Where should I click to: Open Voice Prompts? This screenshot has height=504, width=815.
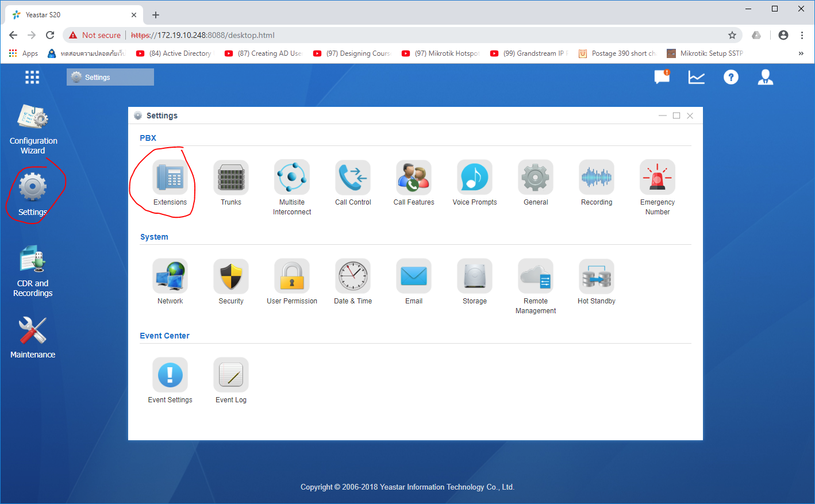[475, 183]
